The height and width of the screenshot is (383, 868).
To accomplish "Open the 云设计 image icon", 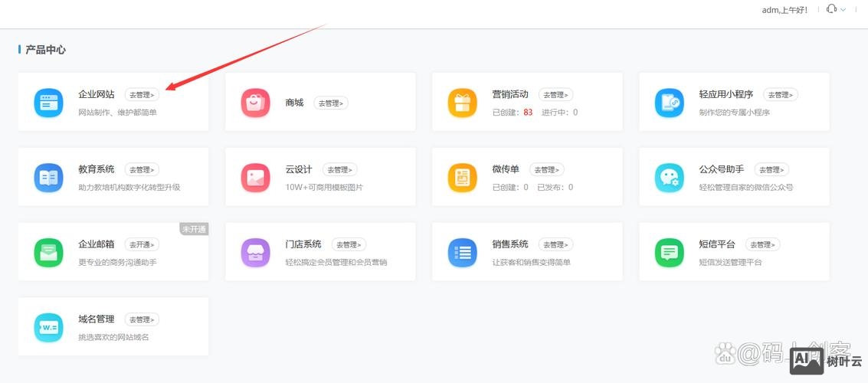I will (256, 178).
